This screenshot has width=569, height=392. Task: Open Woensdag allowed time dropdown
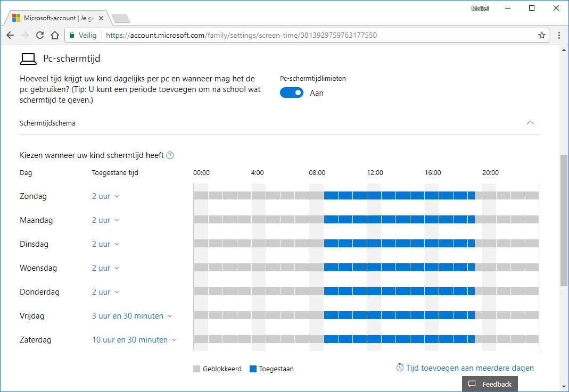105,268
